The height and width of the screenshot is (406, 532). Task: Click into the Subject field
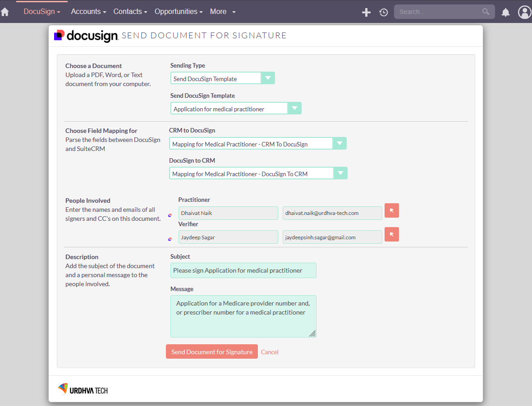(243, 270)
